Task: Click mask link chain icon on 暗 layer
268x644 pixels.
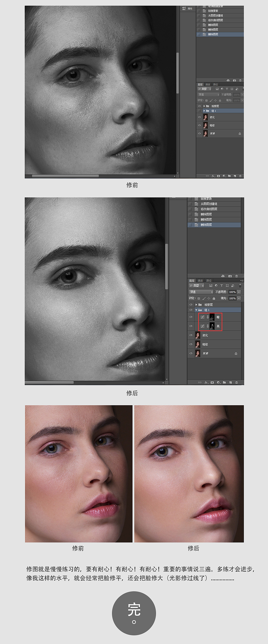Action: coord(208,317)
